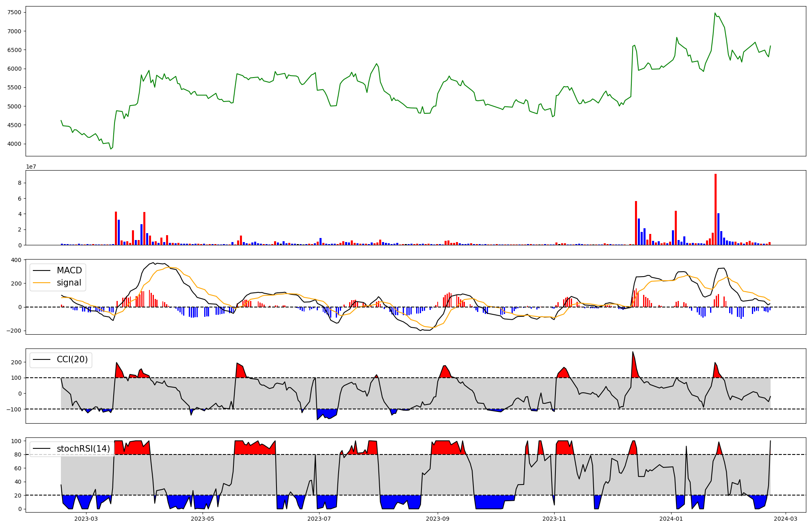Click the lowest point of the green price line
Viewport: 812px width, 528px height.
coord(111,149)
